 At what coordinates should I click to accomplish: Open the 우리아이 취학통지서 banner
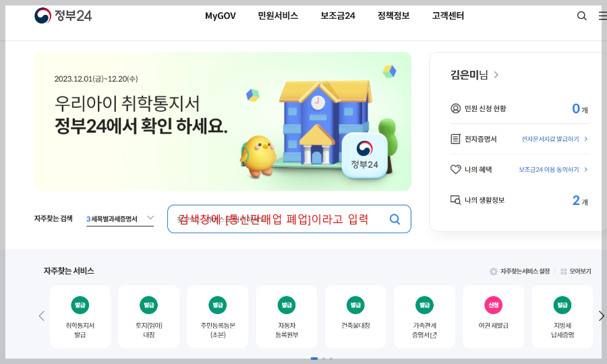(223, 121)
